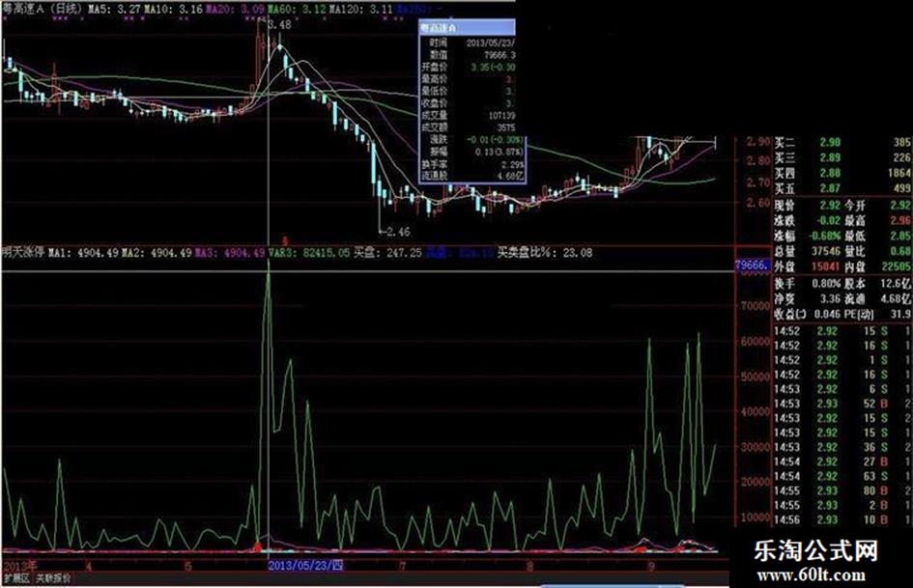The width and height of the screenshot is (913, 588).
Task: Click the highlighted date 2013/05/23/四 on timeline
Action: 305,565
